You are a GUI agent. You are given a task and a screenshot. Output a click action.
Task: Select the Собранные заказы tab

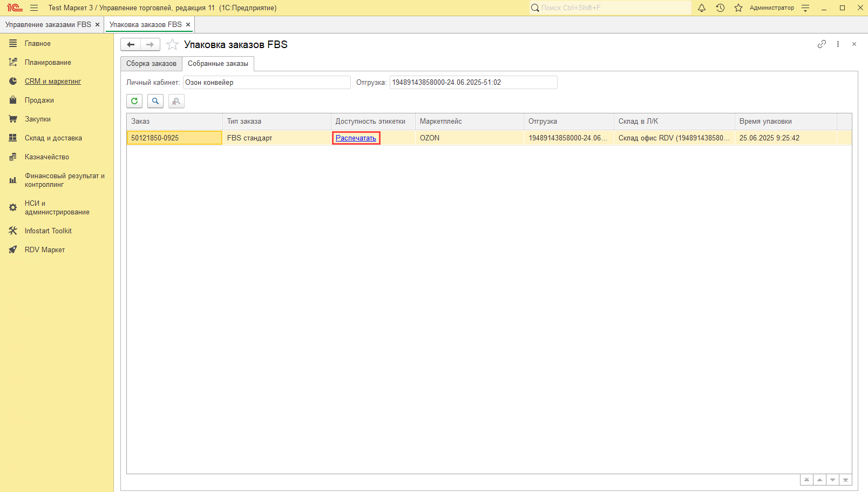218,64
